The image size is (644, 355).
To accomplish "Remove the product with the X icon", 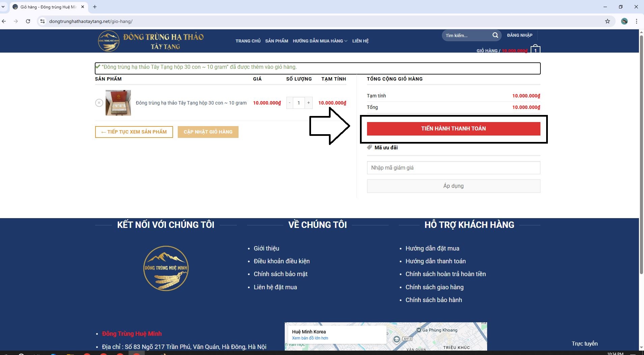I will coord(99,102).
